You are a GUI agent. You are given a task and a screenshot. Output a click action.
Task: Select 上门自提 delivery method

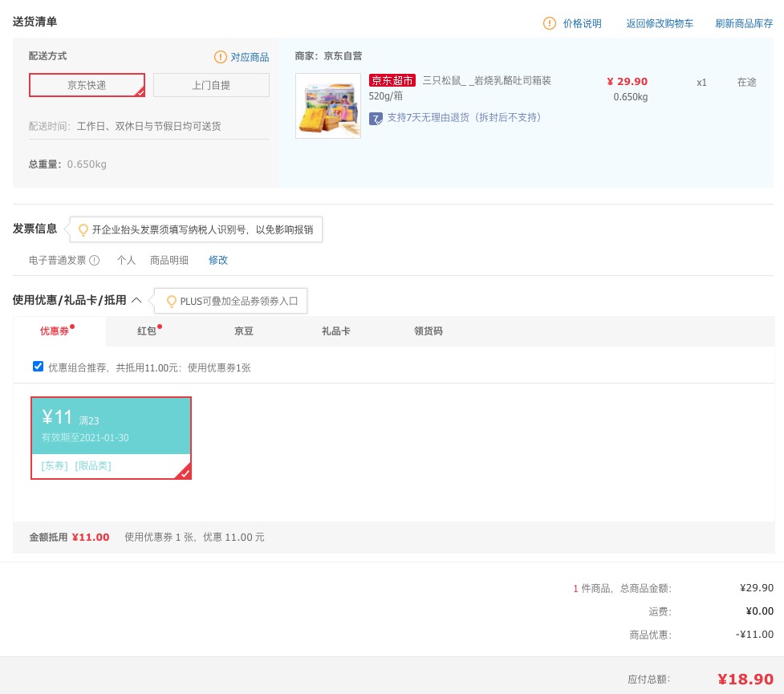[211, 85]
